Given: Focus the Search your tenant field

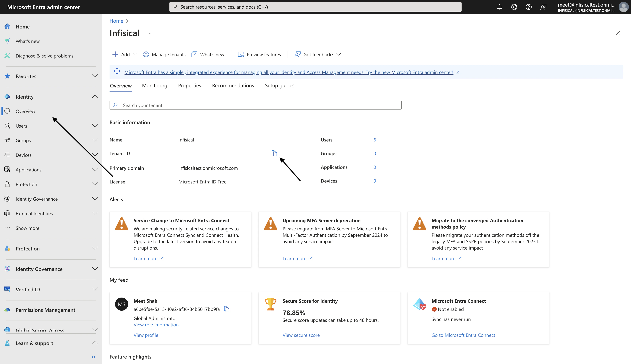Looking at the screenshot, I should [255, 105].
